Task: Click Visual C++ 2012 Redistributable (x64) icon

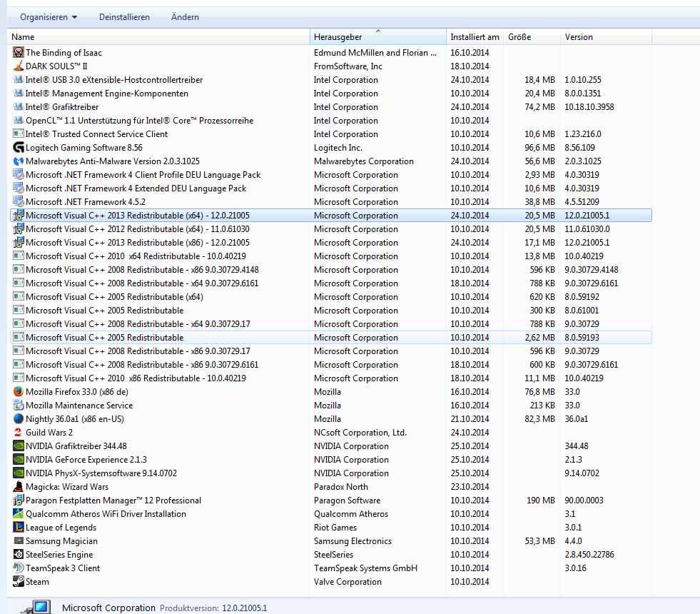Action: click(x=19, y=229)
